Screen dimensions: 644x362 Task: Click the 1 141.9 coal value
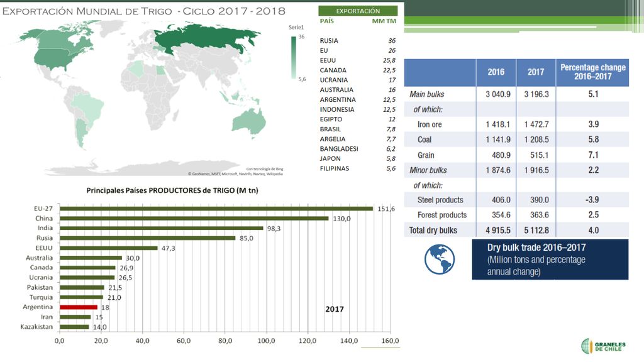point(498,140)
